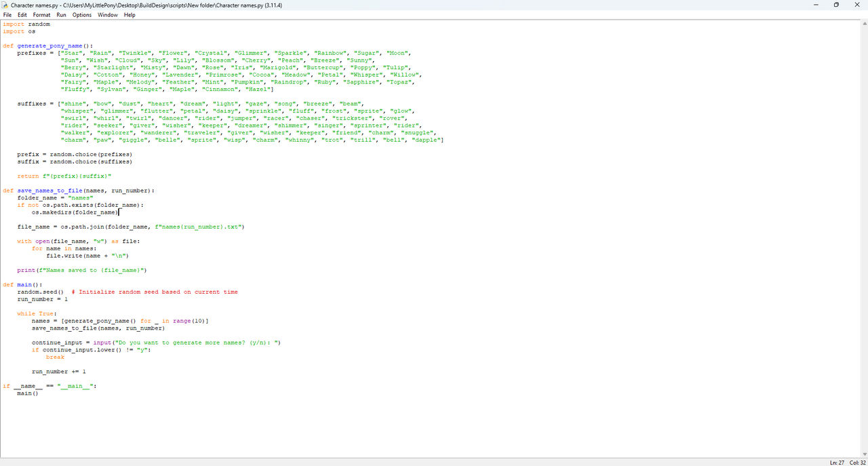Click the 'if __name__ == "__main__":' line
Viewport: 868px width, 466px height.
[x=50, y=386]
